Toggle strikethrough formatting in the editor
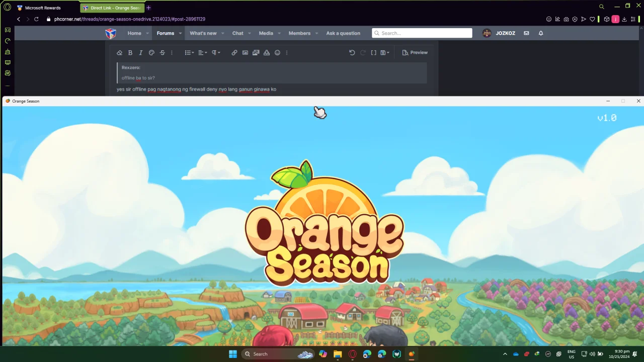644x362 pixels. 162,53
